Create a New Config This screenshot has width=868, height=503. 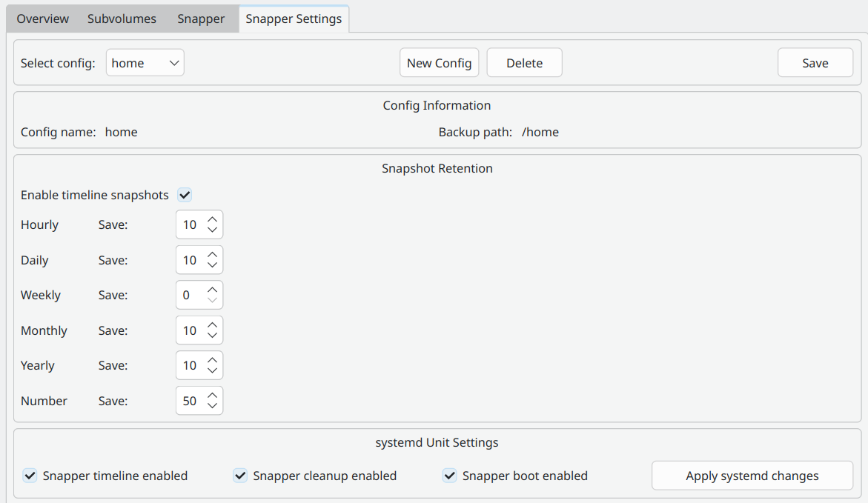(x=439, y=62)
